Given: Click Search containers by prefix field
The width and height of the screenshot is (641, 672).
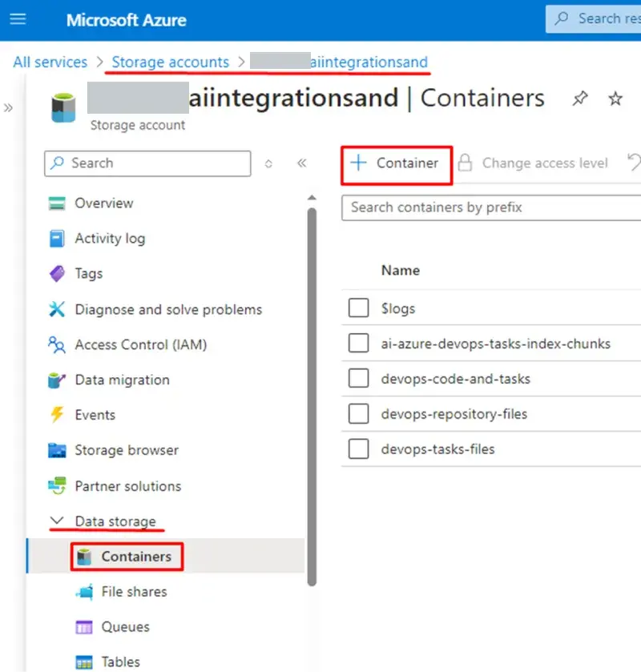Looking at the screenshot, I should click(x=491, y=208).
